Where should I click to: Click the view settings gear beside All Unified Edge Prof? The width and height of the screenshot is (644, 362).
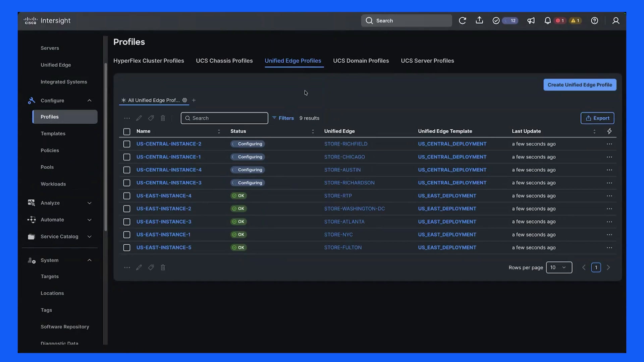click(184, 100)
